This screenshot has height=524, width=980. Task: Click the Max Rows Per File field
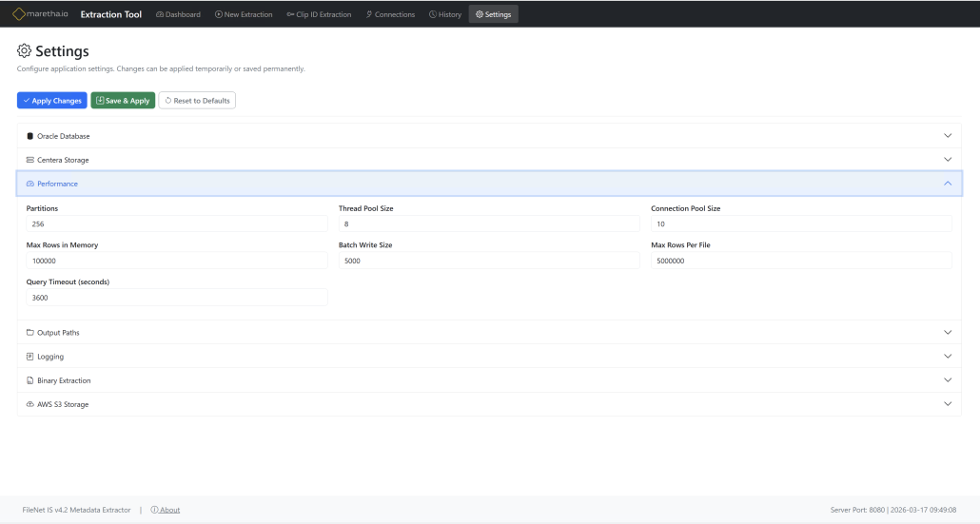coord(801,261)
